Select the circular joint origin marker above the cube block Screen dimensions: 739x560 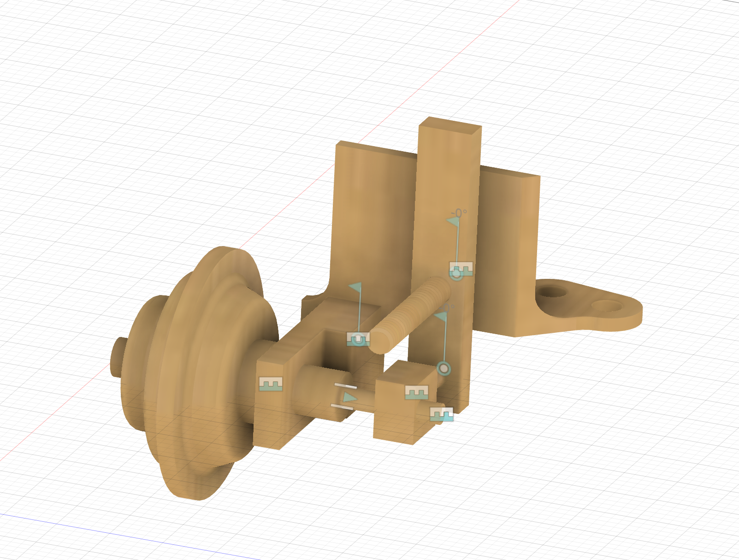coord(443,368)
